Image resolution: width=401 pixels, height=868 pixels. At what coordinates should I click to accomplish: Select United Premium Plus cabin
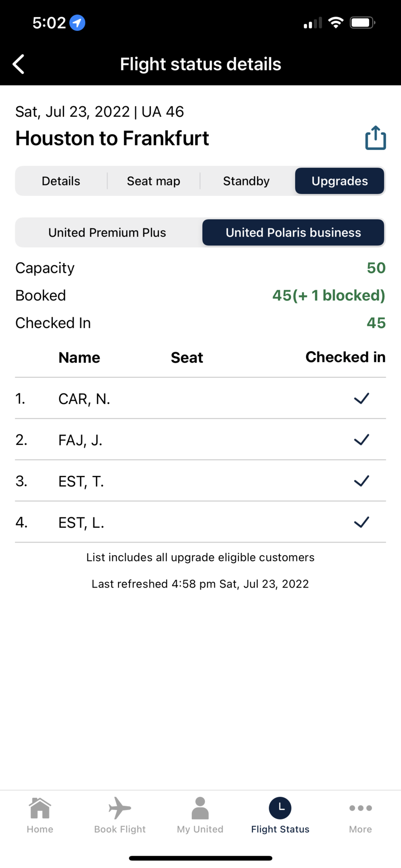(107, 232)
